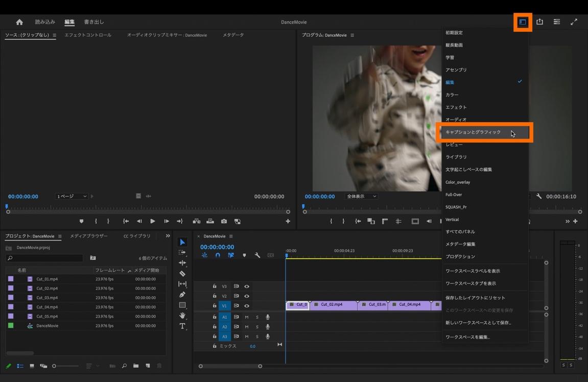The height and width of the screenshot is (382, 588).
Task: Toggle V1 track visibility eye
Action: (247, 306)
